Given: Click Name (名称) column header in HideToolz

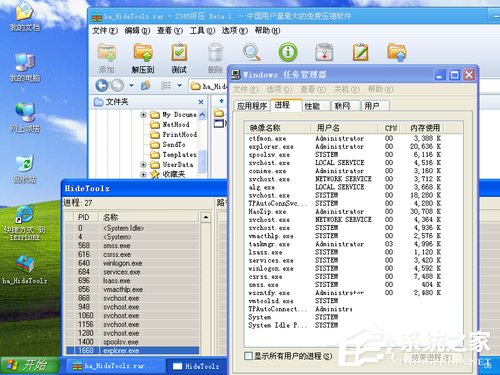Looking at the screenshot, I should 149,217.
